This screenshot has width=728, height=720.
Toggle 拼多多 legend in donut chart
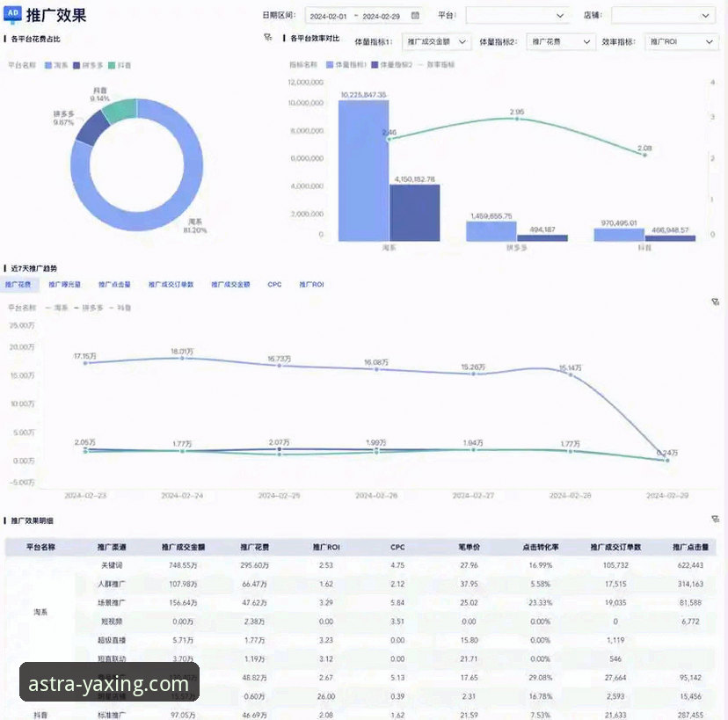[90, 65]
